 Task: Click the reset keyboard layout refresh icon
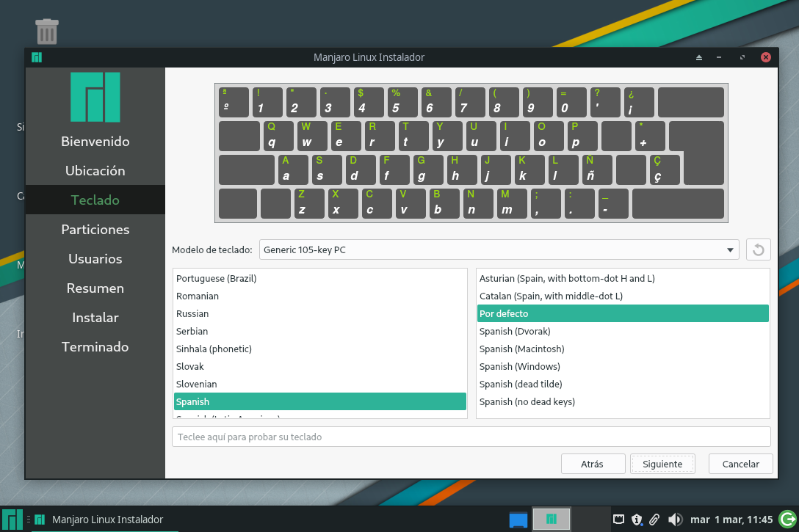pos(758,249)
